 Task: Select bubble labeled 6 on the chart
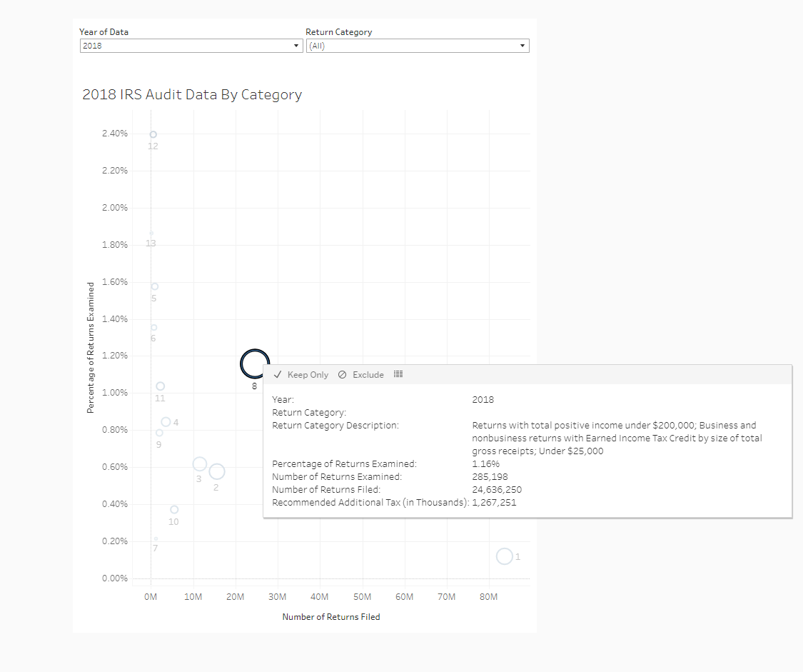pos(153,327)
